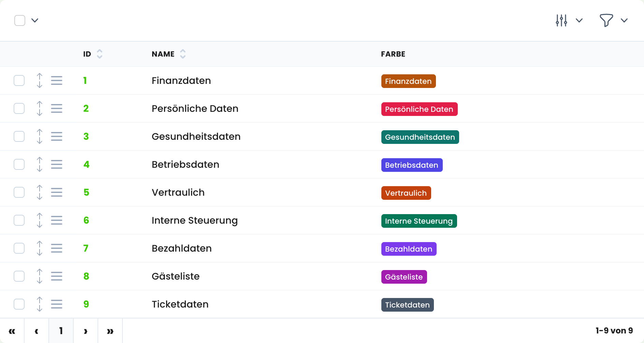Check the Vertraulich row checkbox
Viewport: 644px width, 343px height.
pyautogui.click(x=19, y=192)
